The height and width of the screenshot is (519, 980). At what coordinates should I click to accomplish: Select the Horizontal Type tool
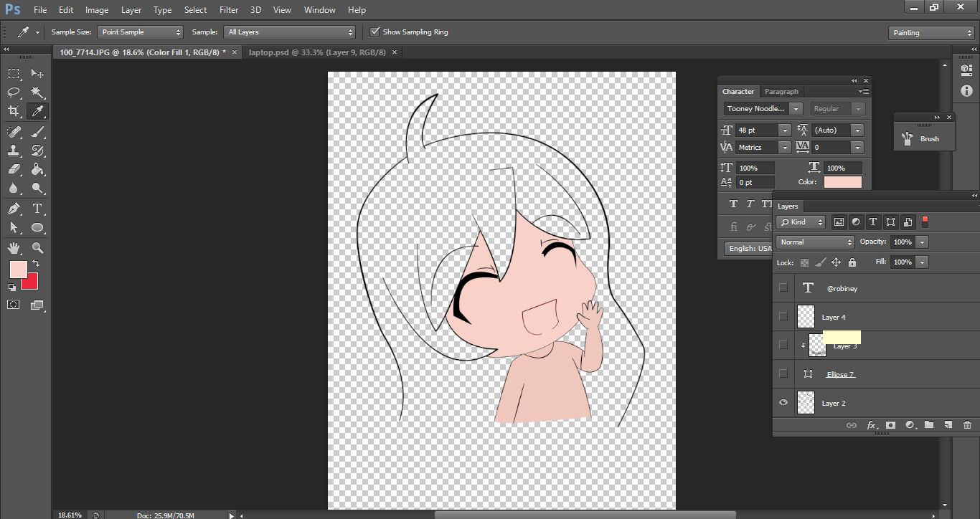click(37, 209)
